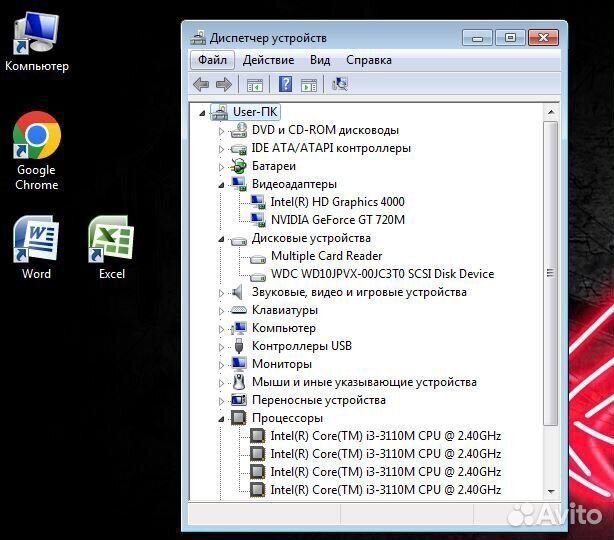Maximize the Диспетчер устройств window
614x540 pixels.
pos(510,38)
